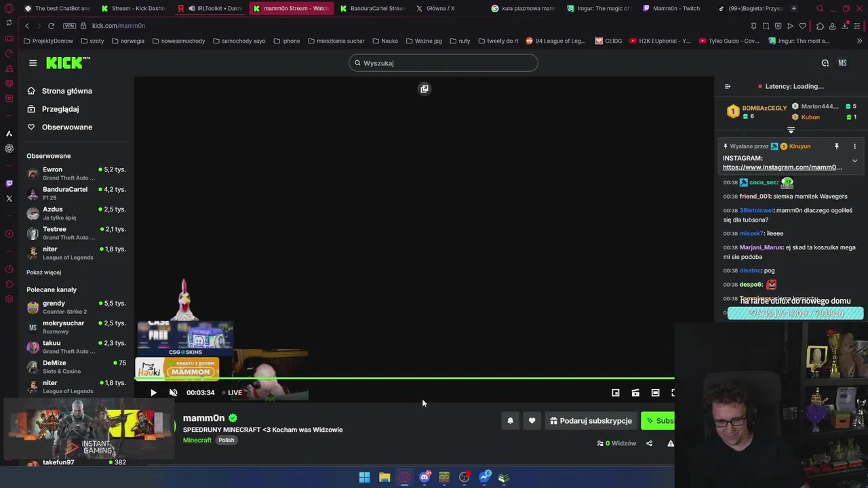This screenshot has height=488, width=868.
Task: Expand followed list with Pokaż więcej
Action: click(43, 272)
